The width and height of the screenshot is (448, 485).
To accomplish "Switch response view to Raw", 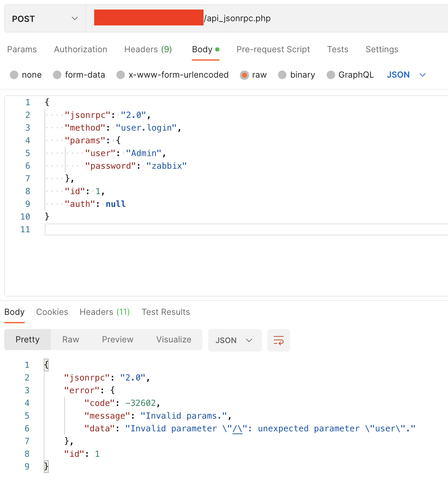I will (x=71, y=340).
